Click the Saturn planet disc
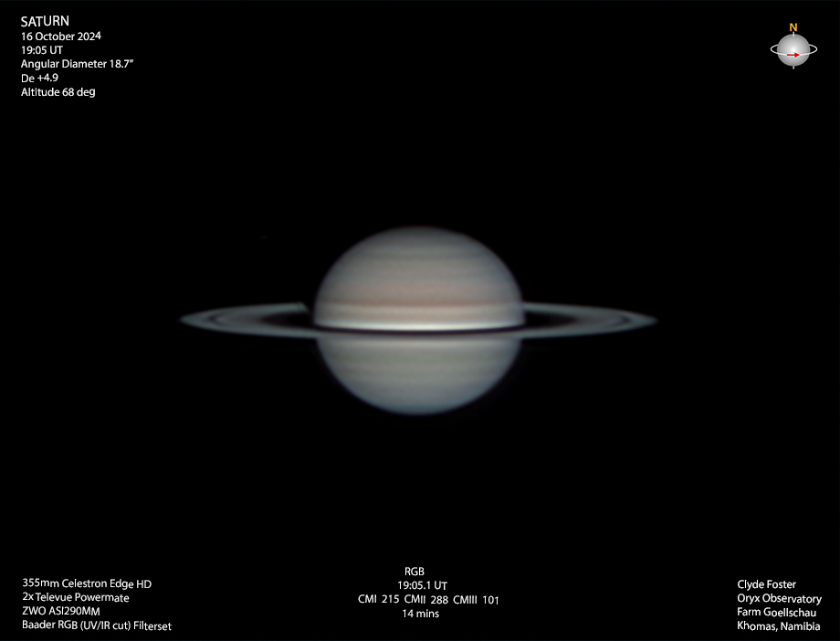The image size is (840, 641). tap(418, 320)
